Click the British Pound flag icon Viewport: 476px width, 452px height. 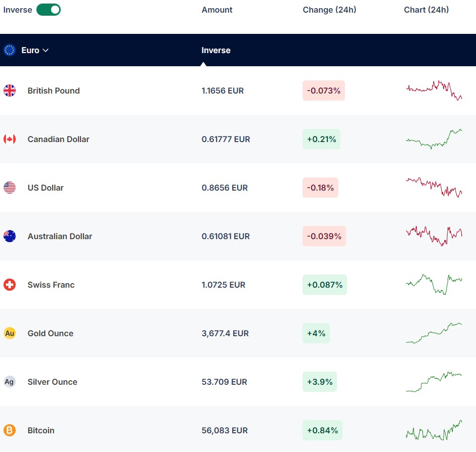pos(10,91)
